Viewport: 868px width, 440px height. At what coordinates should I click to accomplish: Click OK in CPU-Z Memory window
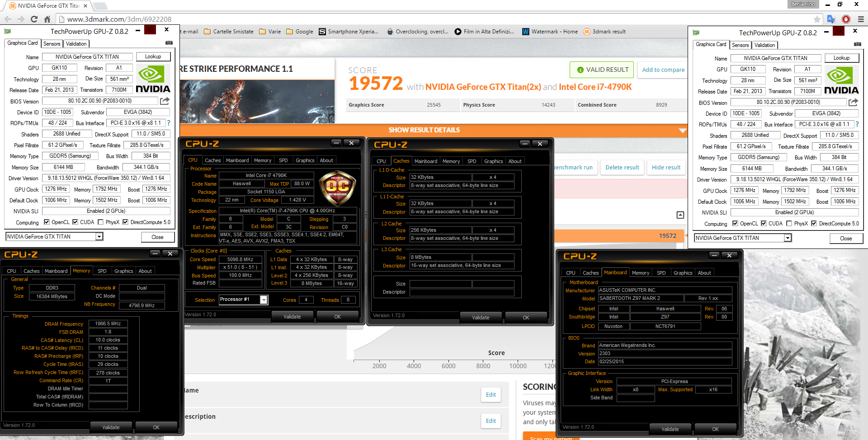156,427
